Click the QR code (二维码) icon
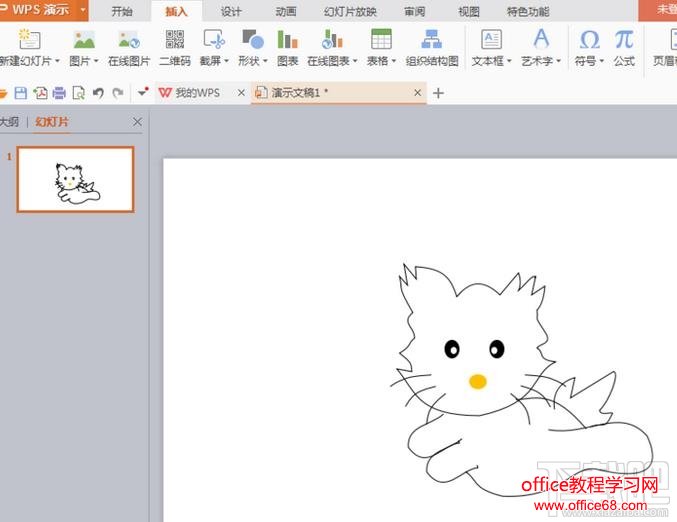The image size is (677, 522). pyautogui.click(x=175, y=40)
